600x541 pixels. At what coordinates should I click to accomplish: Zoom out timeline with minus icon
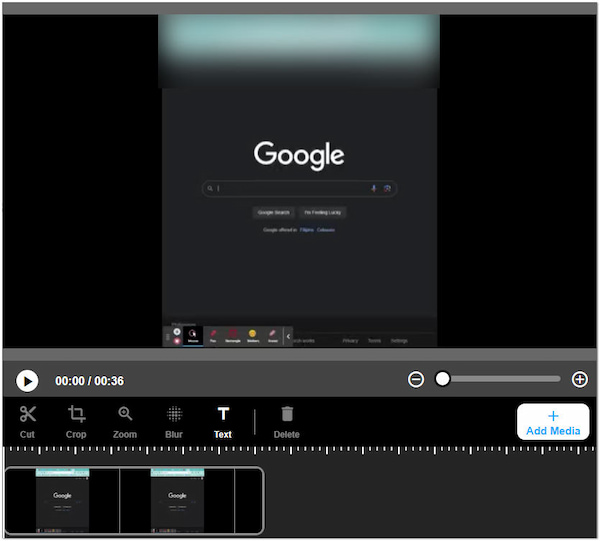point(416,379)
